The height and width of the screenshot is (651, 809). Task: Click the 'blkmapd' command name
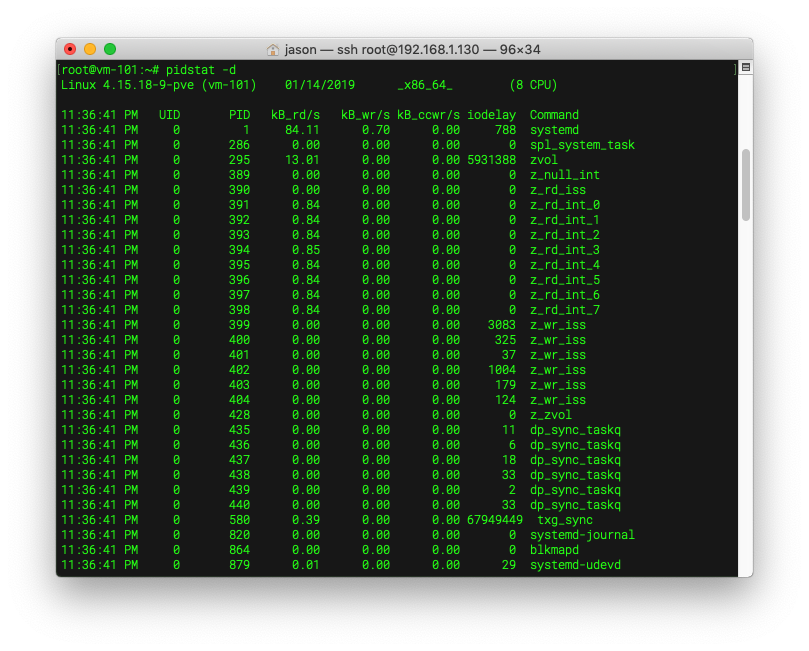[x=554, y=549]
